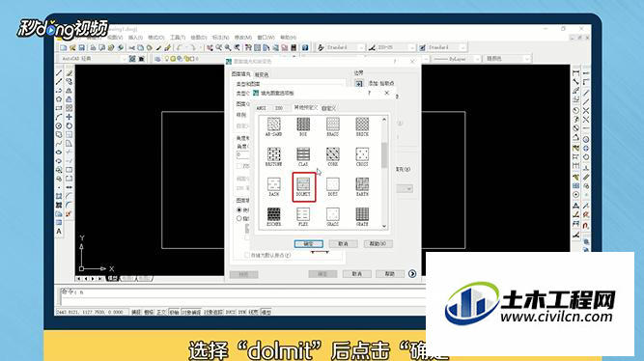Viewport: 644px width, 361px height.
Task: Select the Line tool in draw toolbar
Action: point(59,72)
